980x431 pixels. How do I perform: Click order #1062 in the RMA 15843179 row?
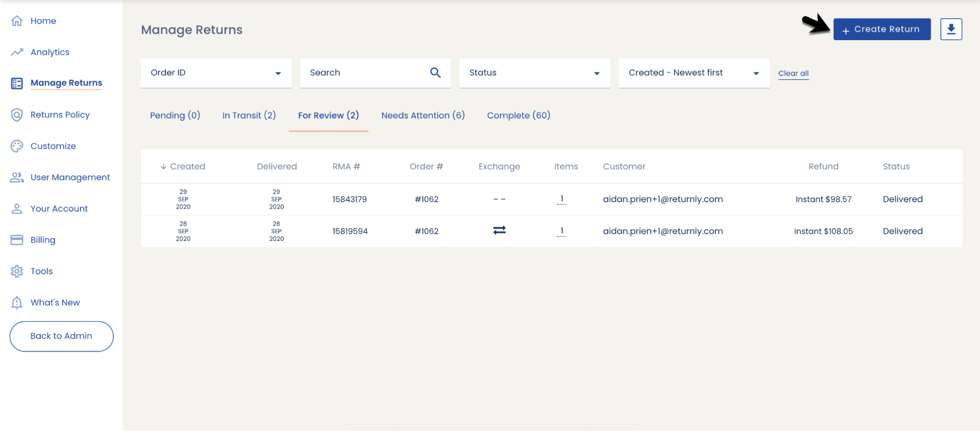point(427,199)
